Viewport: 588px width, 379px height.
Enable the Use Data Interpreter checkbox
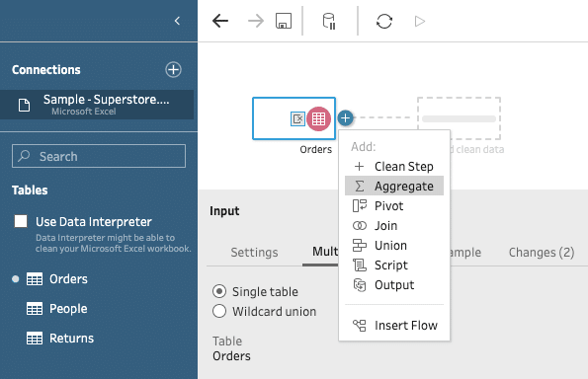(21, 221)
